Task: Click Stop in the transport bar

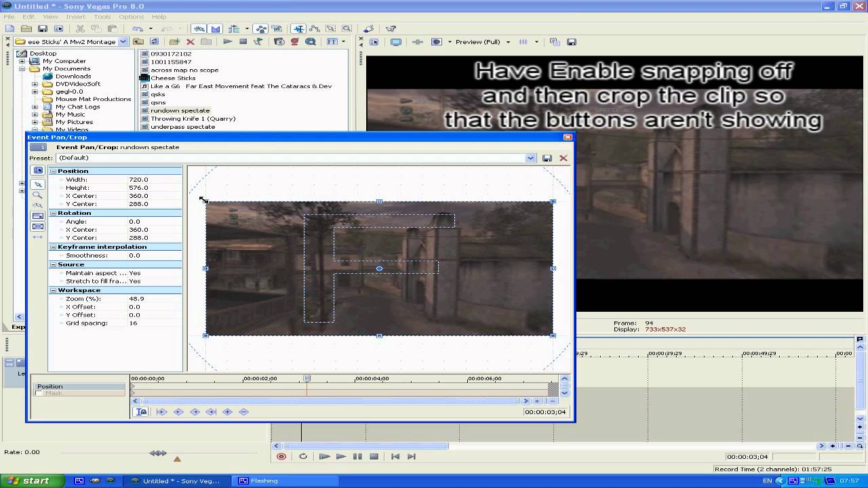Action: (x=374, y=456)
